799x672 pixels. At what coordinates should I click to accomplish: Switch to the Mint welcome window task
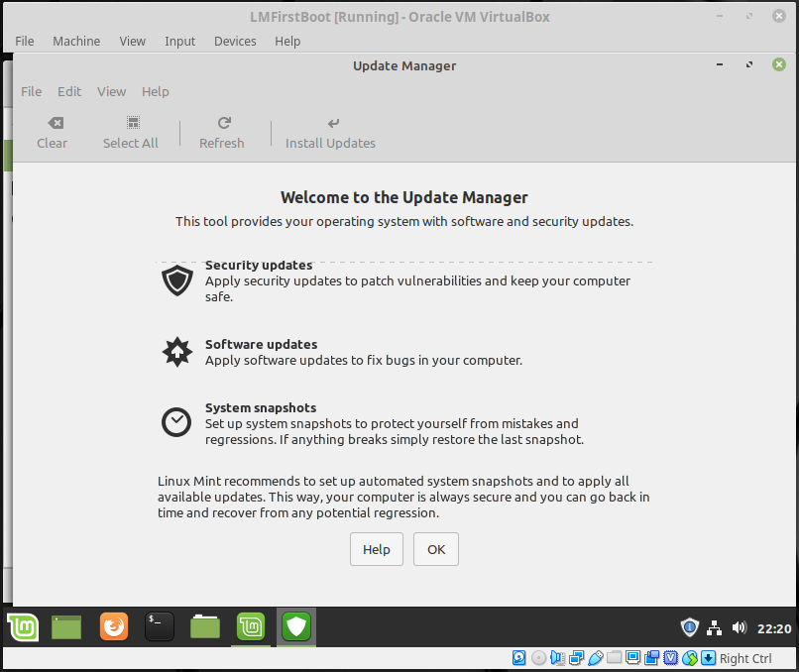coord(251,626)
